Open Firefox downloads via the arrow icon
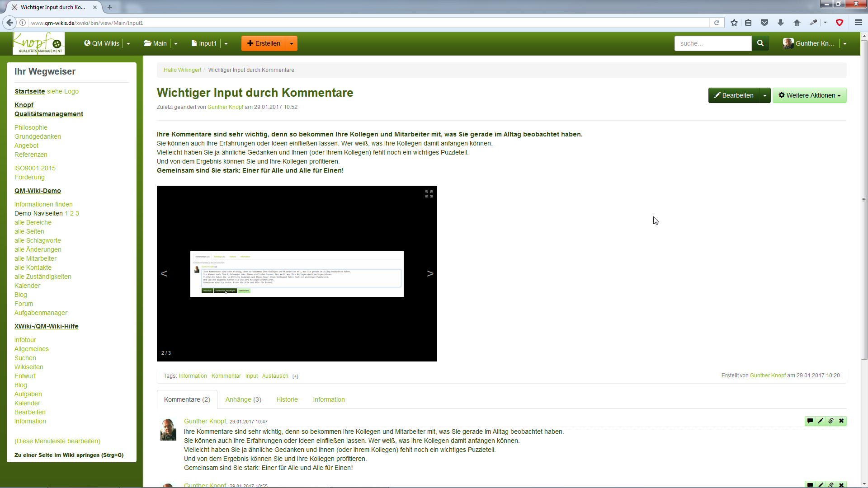 pyautogui.click(x=780, y=22)
